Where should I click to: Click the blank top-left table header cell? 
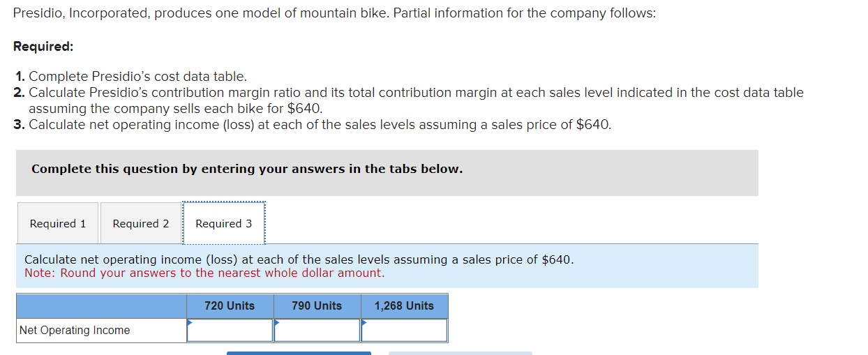[x=102, y=306]
